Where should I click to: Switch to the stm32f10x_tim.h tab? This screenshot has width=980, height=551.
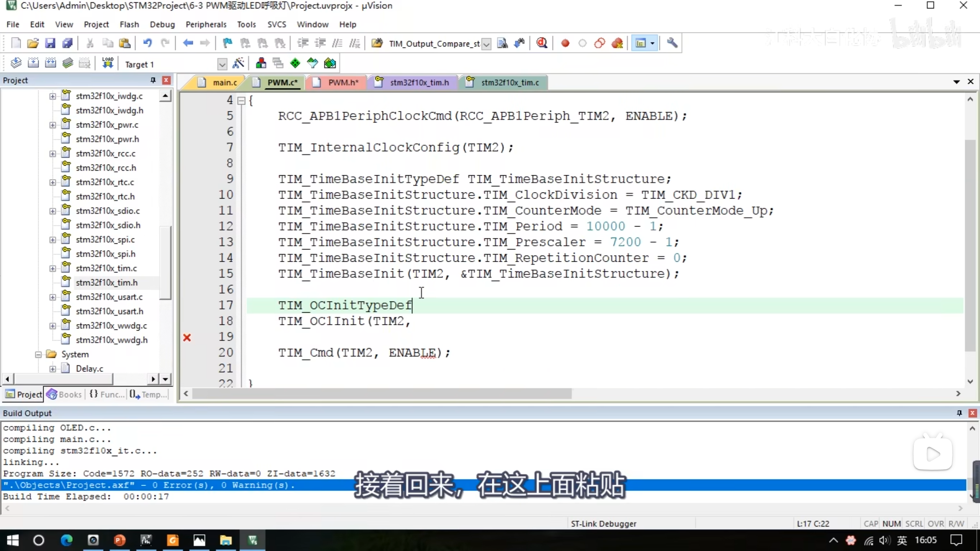point(419,83)
